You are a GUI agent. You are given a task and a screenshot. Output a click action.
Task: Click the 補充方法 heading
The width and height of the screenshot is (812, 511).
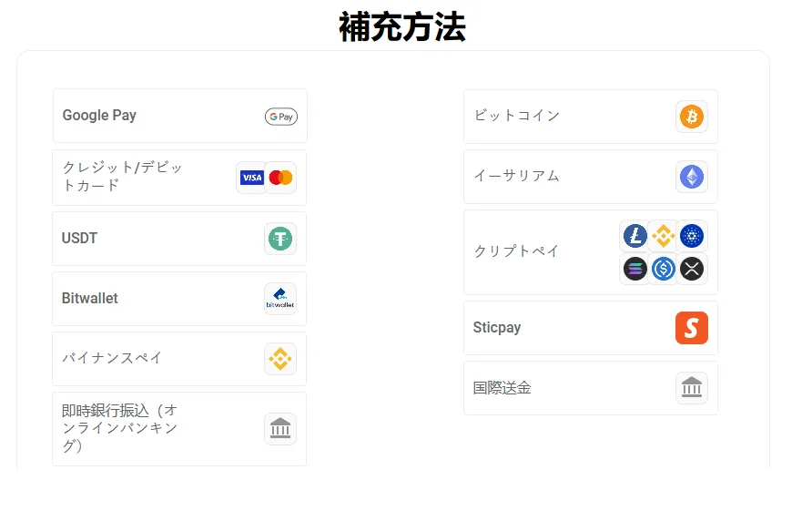(402, 27)
